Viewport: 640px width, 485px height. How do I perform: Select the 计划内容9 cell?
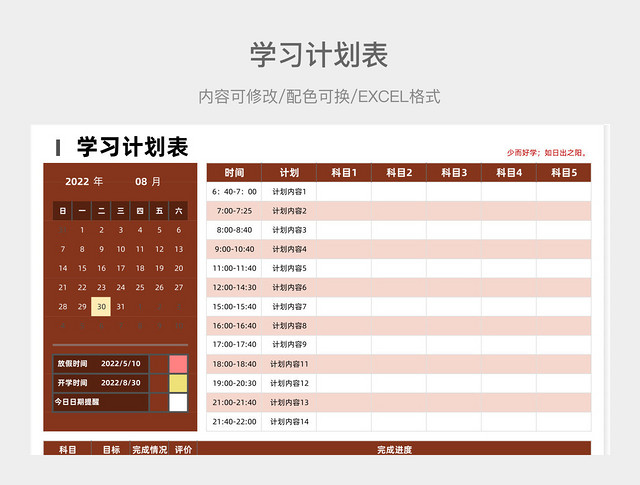click(289, 345)
